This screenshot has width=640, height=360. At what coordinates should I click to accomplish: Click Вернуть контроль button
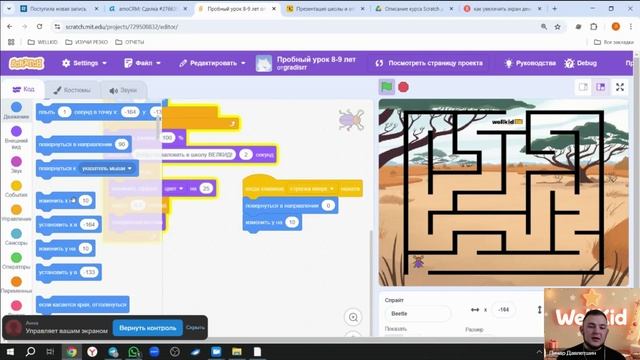(147, 328)
